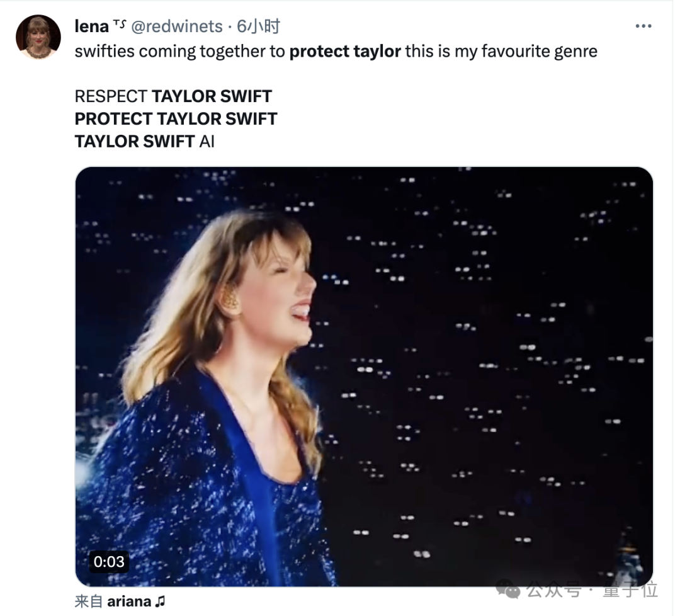Click the WeChat logo in the watermark
Screen dimensions: 680x616
(x=508, y=590)
